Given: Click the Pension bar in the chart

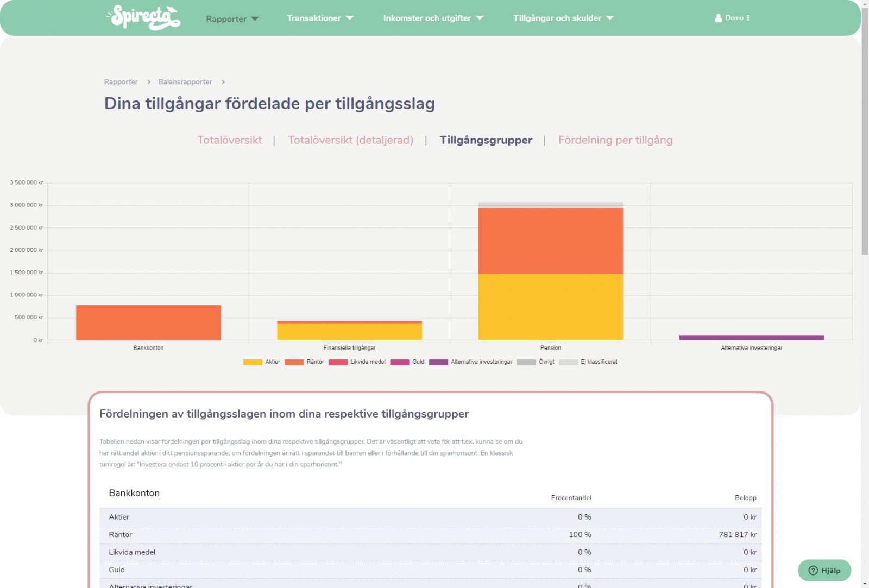Looking at the screenshot, I should click(x=551, y=271).
